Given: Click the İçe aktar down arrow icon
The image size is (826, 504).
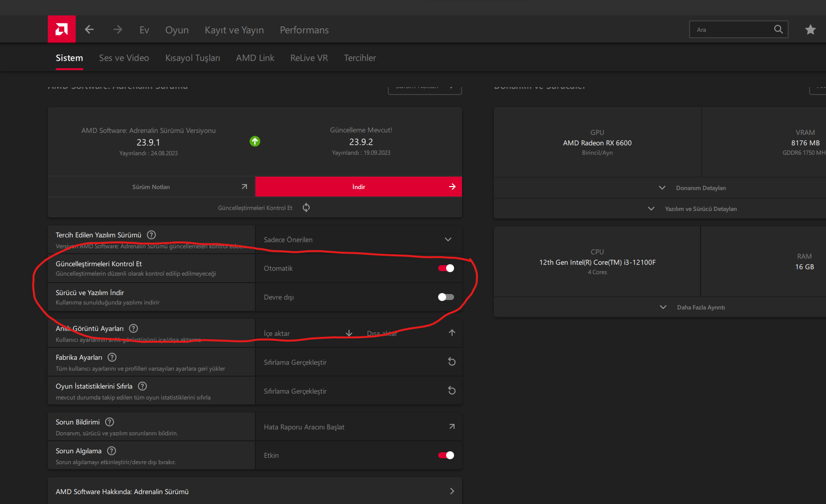Looking at the screenshot, I should [349, 333].
